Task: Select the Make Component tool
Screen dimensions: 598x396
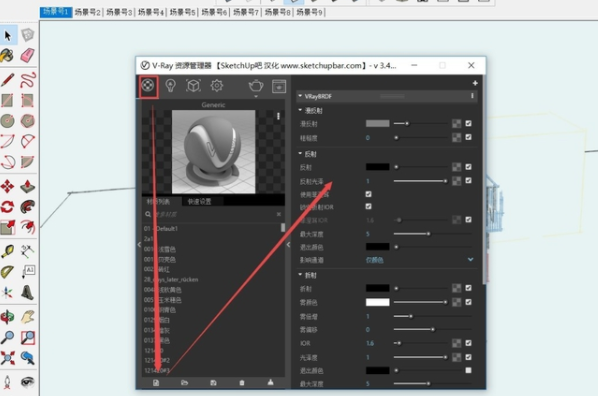Action: click(27, 35)
